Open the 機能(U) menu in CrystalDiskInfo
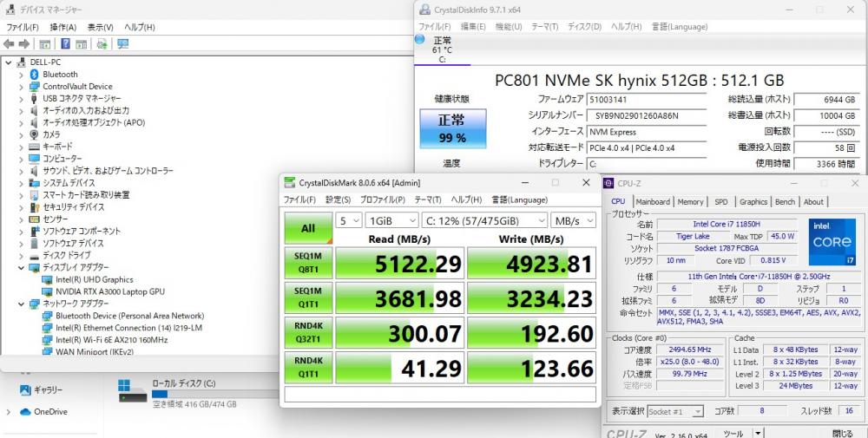 pos(509,27)
